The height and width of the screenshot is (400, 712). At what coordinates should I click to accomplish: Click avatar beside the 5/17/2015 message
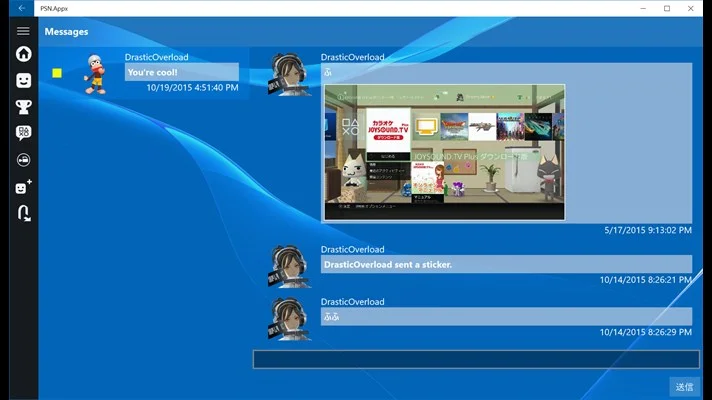[289, 74]
